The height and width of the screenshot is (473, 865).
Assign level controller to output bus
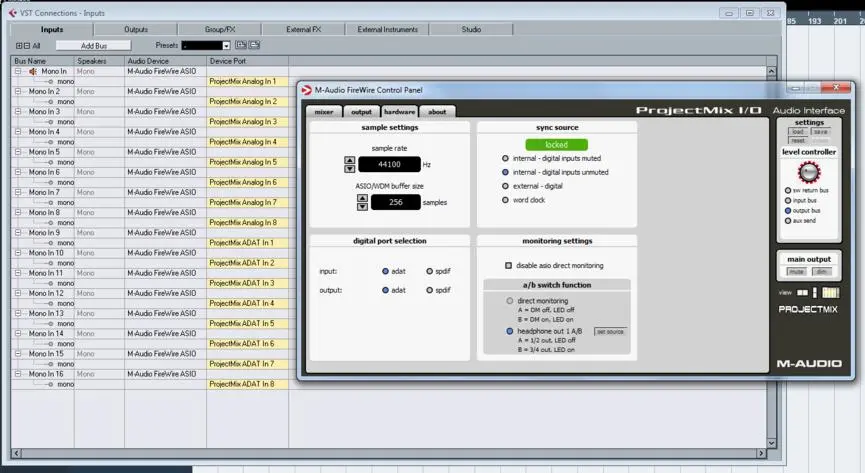(788, 211)
